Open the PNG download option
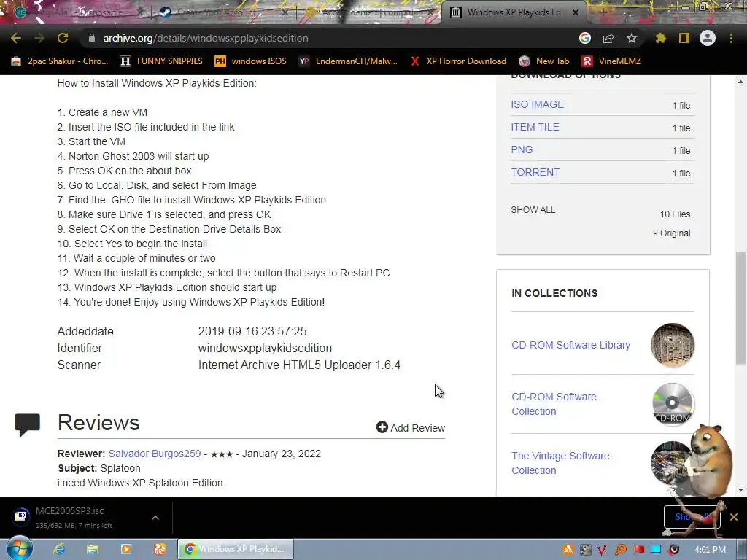 click(522, 149)
